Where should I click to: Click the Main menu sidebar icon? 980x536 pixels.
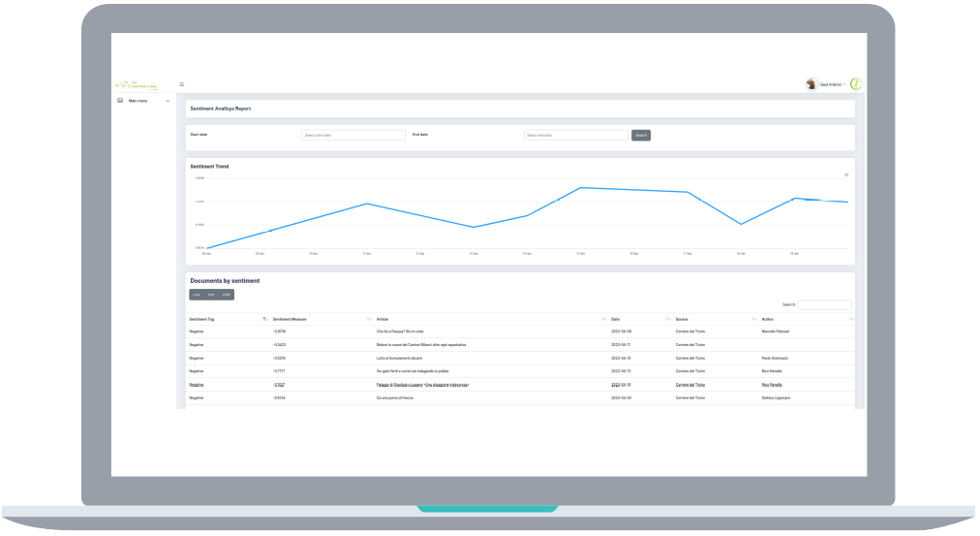click(120, 101)
